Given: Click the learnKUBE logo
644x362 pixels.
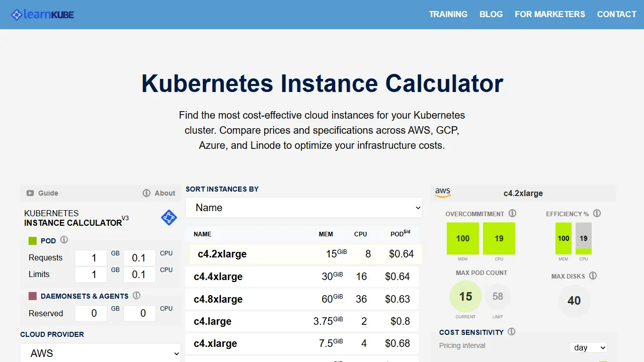Looking at the screenshot, I should click(x=43, y=15).
